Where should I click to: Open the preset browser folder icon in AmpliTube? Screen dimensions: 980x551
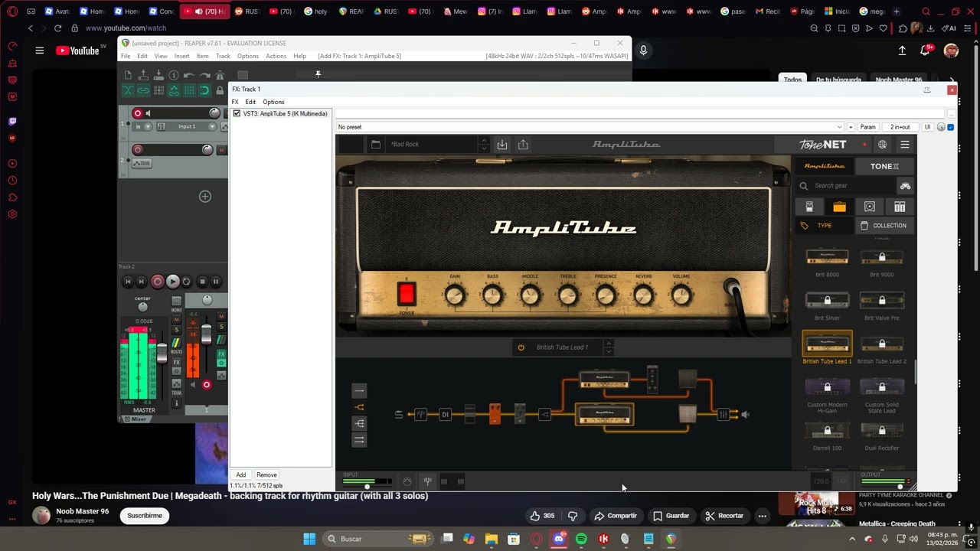tap(375, 145)
